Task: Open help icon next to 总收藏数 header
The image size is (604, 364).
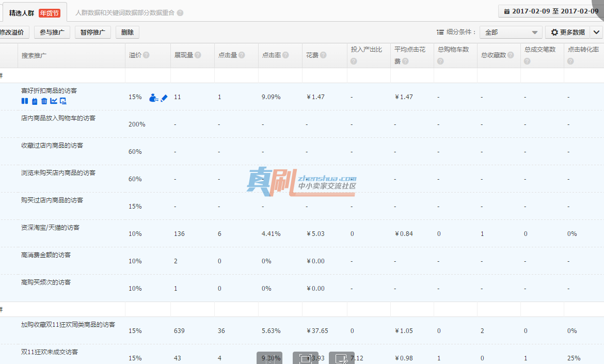Action: [x=511, y=55]
